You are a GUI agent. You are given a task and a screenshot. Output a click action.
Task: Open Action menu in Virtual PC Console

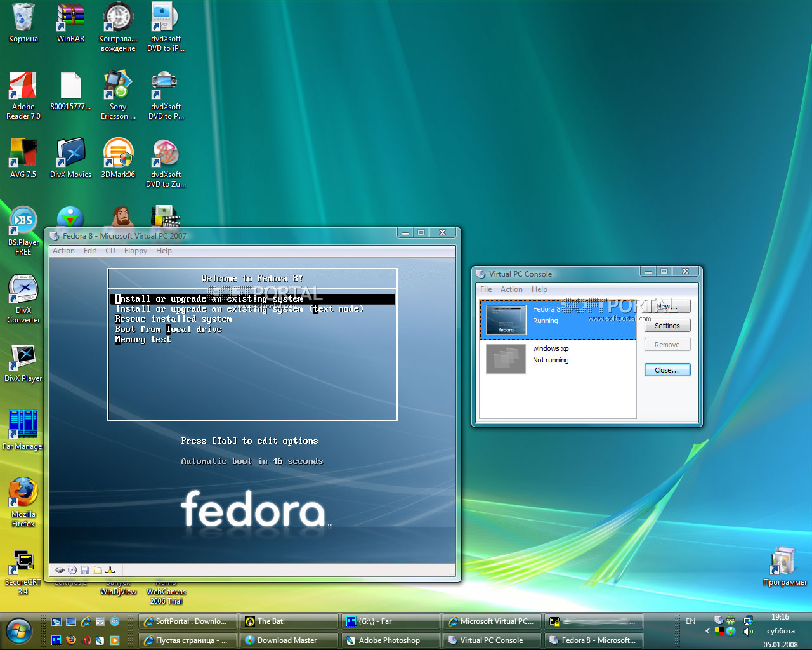[511, 289]
